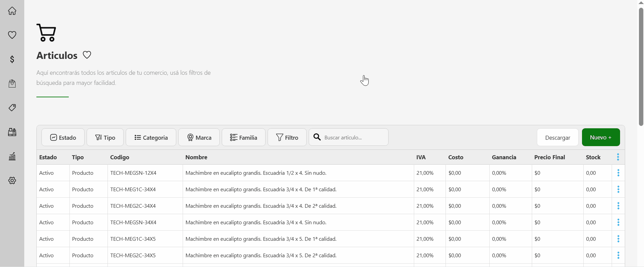Click the Descargar button

click(557, 137)
